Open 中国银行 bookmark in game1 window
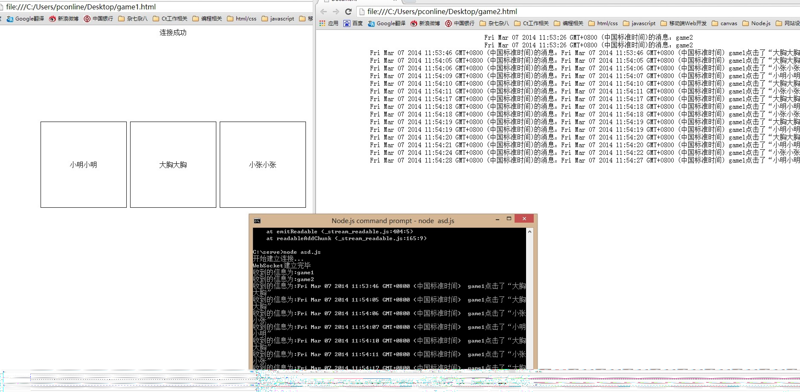800x392 pixels. (x=98, y=18)
